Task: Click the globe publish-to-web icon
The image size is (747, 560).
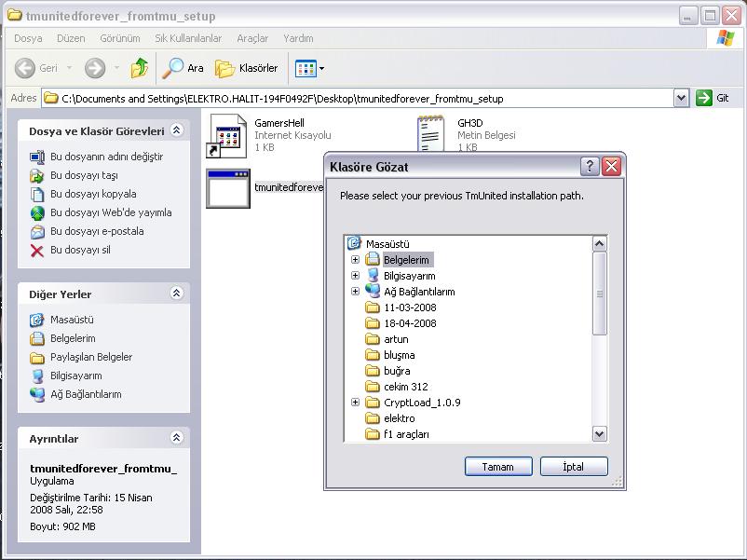Action: pyautogui.click(x=37, y=213)
